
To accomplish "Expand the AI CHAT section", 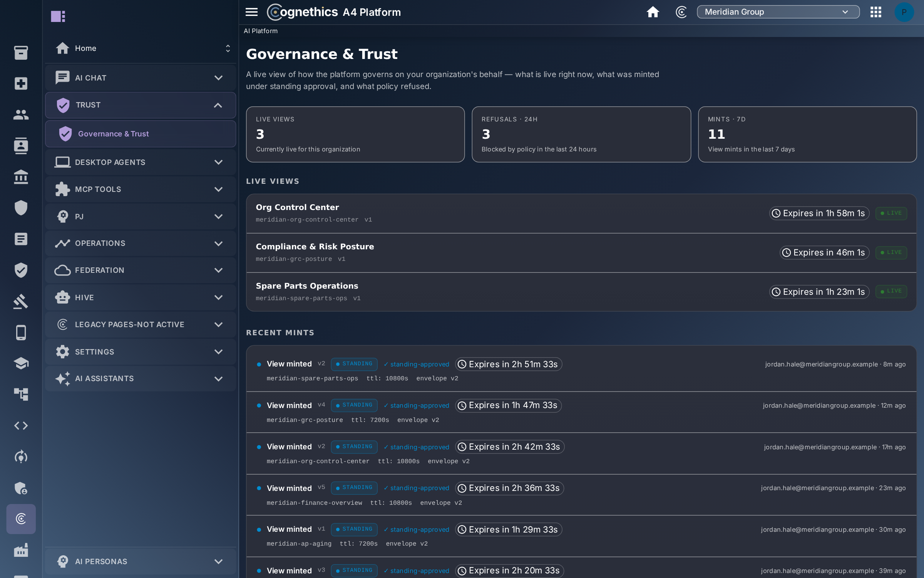I will coord(140,78).
